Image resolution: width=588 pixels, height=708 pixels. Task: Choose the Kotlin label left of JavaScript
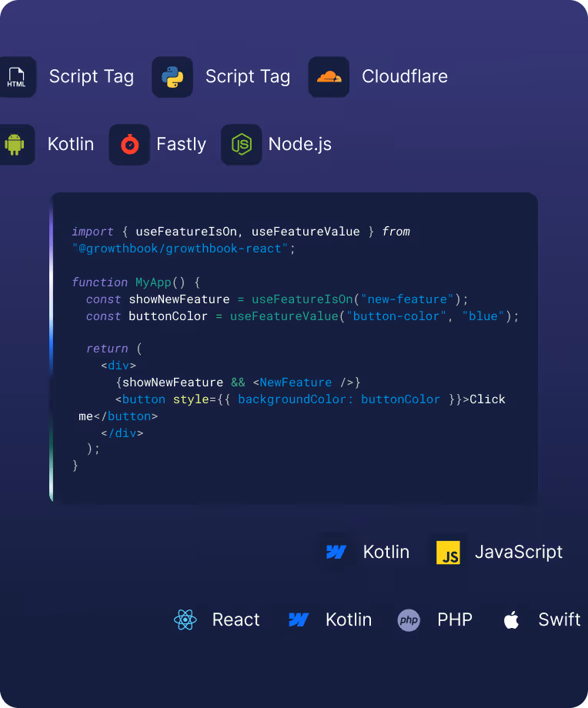pos(386,552)
